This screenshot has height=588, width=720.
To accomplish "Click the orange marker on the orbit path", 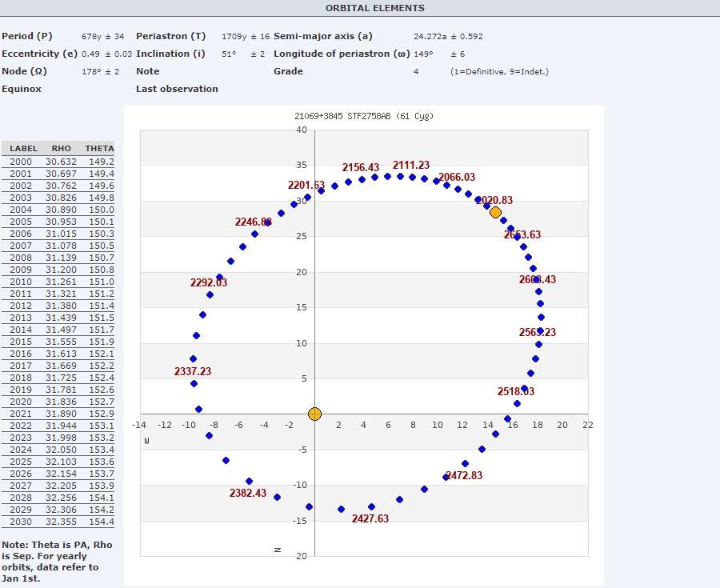I will coord(495,212).
